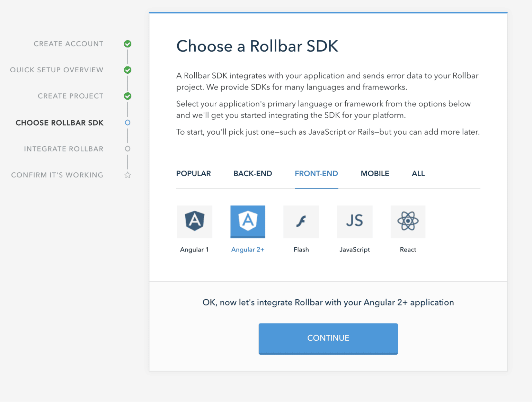Click the Choose Rollbar SDK step circle
This screenshot has width=532, height=411.
pos(127,123)
